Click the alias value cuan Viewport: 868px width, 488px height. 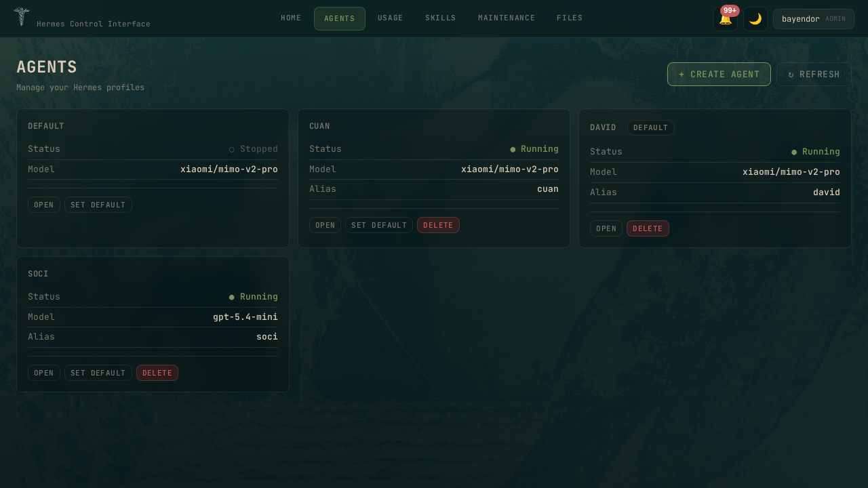548,189
